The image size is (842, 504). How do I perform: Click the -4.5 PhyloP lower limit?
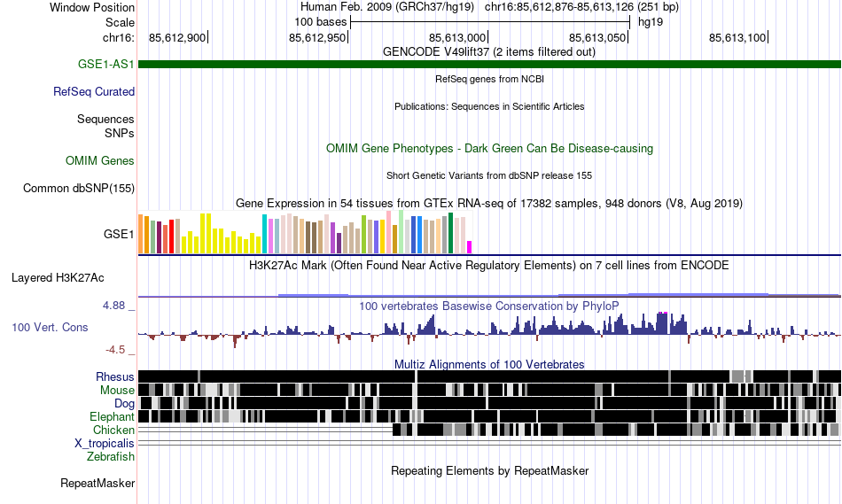[115, 350]
